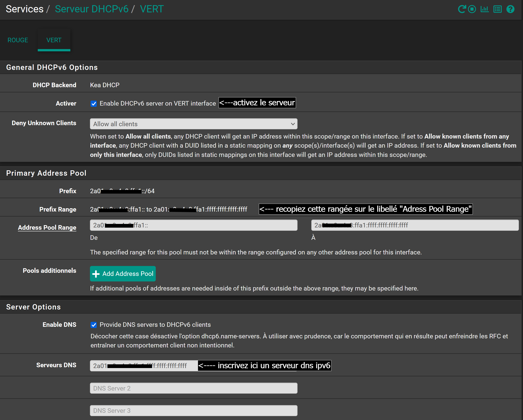Screen dimensions: 523x420
Task: Open Serveur DHCPv6 breadcrumb link
Action: [91, 9]
